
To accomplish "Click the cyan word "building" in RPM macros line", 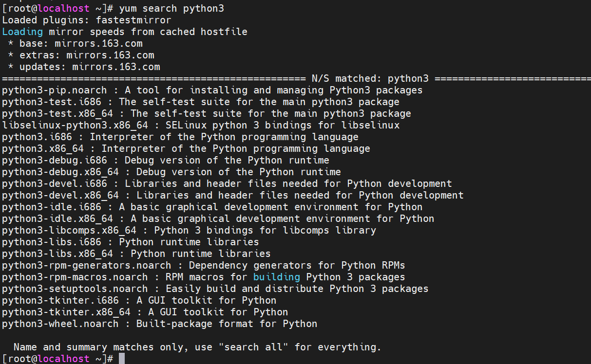I will click(x=276, y=277).
